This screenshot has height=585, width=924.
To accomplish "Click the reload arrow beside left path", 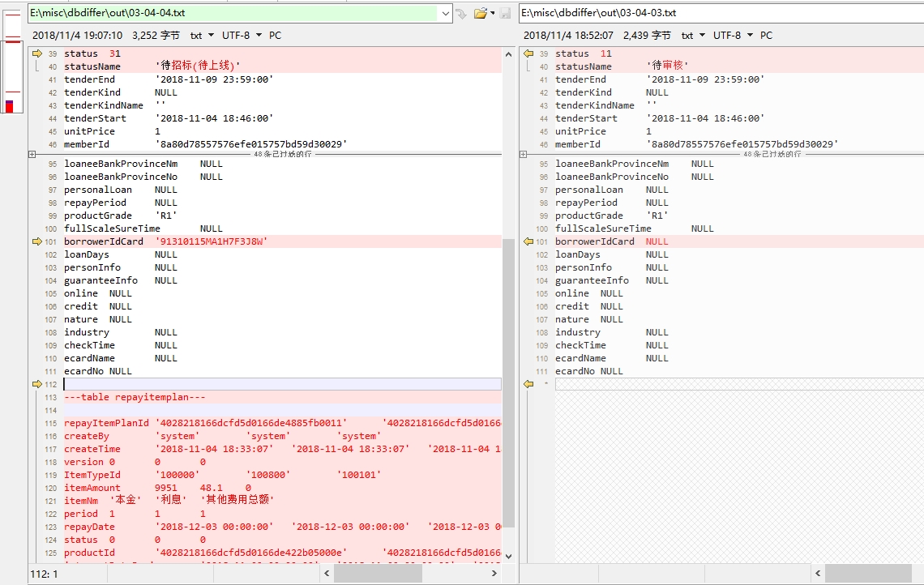I will (x=461, y=13).
